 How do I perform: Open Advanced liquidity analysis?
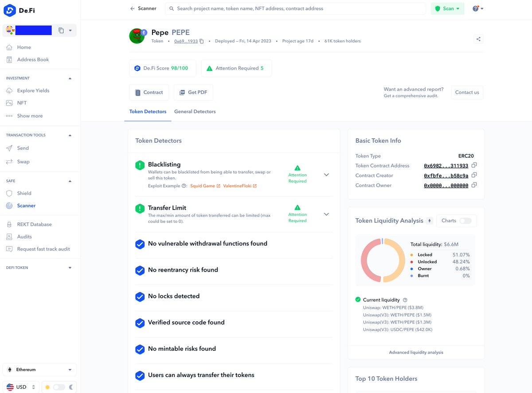(416, 352)
